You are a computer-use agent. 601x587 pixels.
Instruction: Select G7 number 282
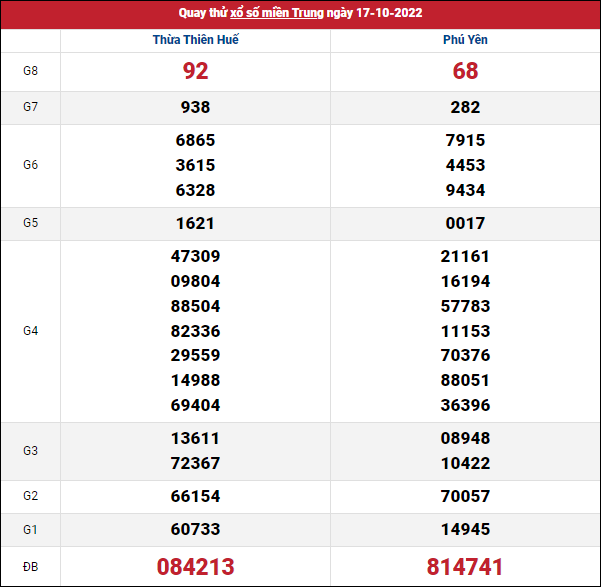point(465,108)
